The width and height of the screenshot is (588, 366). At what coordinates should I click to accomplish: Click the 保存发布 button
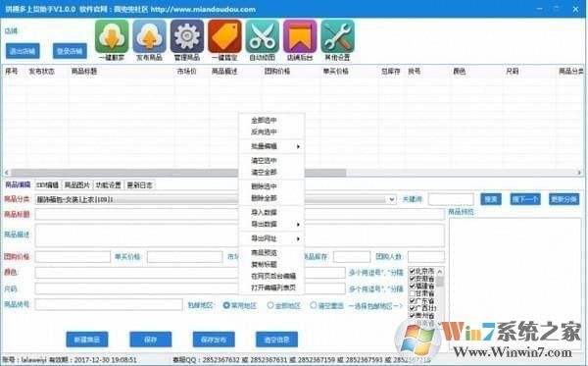[x=214, y=340]
